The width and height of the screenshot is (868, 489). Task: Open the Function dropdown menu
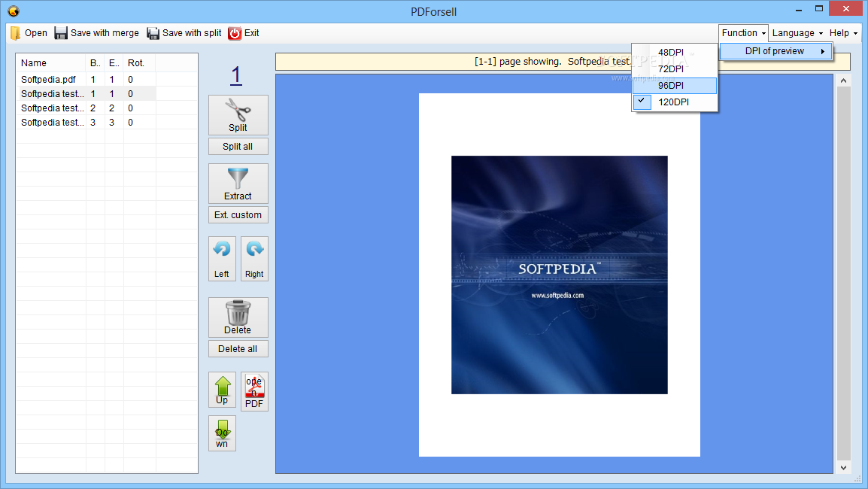(743, 33)
